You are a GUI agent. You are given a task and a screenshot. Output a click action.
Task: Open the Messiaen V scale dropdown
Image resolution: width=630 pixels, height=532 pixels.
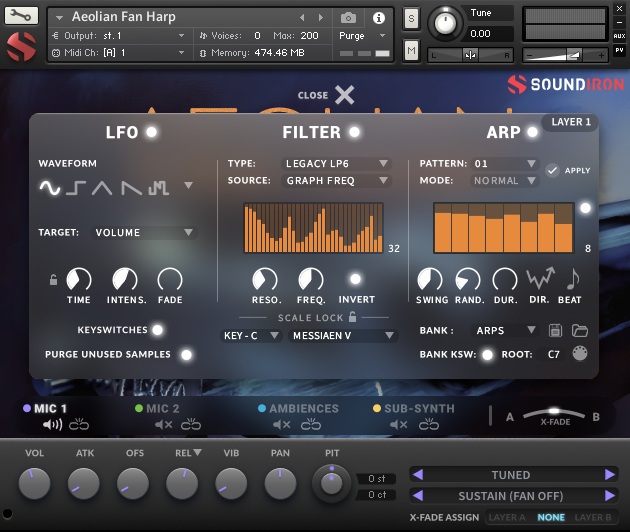(x=343, y=336)
